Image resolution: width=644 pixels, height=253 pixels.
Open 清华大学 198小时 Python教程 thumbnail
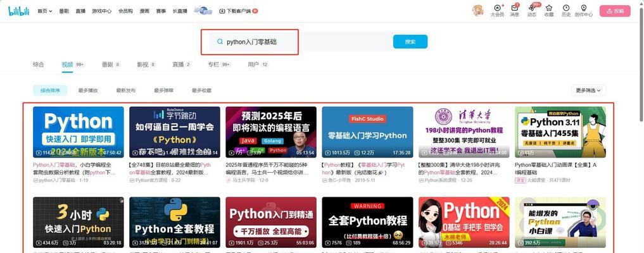click(x=464, y=132)
